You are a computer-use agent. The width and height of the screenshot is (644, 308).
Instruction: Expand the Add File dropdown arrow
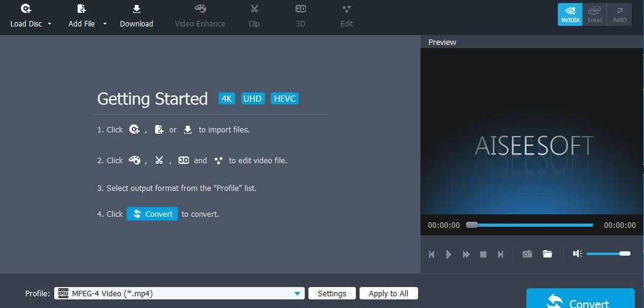click(x=105, y=24)
